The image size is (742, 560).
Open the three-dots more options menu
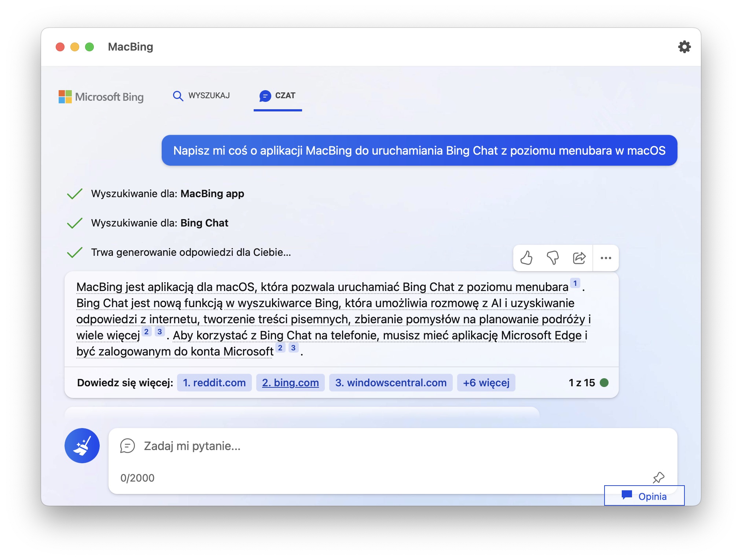click(x=606, y=258)
